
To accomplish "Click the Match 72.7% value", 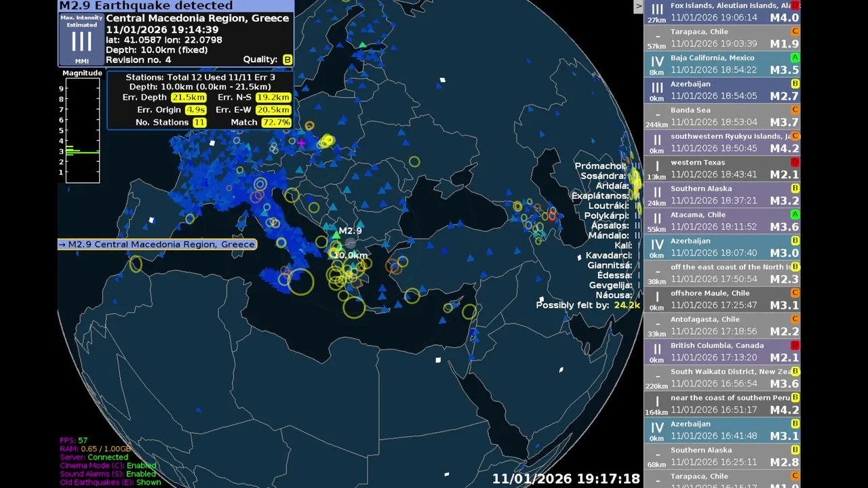I will tap(276, 123).
